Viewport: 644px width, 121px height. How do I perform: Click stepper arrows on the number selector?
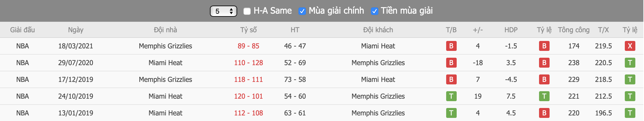tap(231, 11)
